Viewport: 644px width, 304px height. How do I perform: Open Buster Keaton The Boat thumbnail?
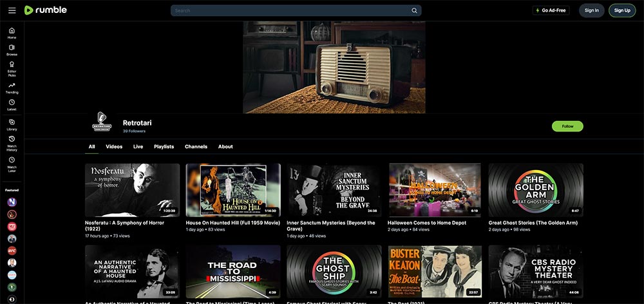tap(435, 272)
